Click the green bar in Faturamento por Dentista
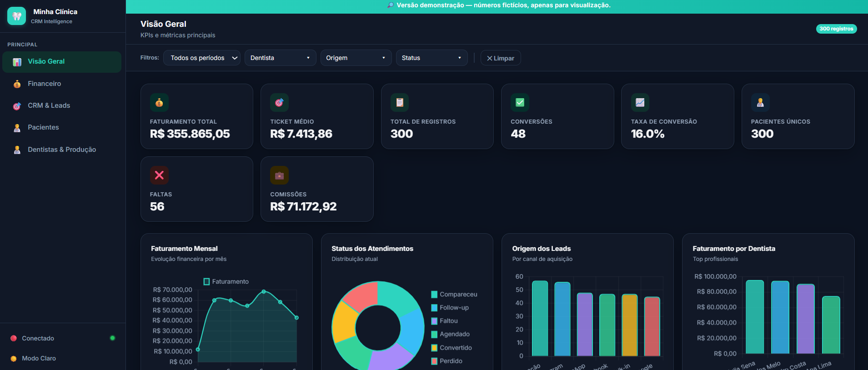This screenshot has height=370, width=868. [831, 325]
